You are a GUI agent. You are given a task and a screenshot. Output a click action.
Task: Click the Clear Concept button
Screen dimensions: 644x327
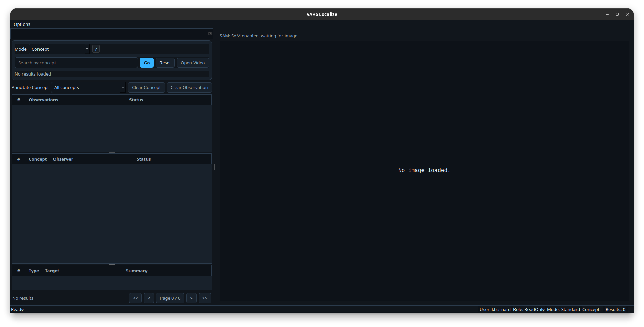[x=147, y=87]
